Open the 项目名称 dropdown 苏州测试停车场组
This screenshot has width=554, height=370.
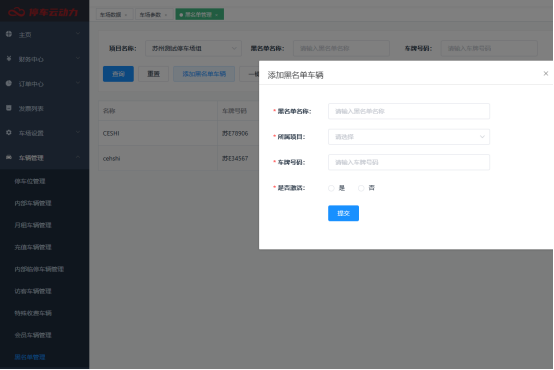pos(193,48)
